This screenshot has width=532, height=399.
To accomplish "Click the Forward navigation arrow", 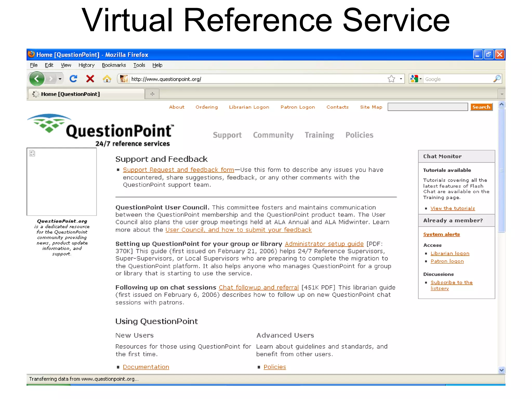I will (x=51, y=79).
